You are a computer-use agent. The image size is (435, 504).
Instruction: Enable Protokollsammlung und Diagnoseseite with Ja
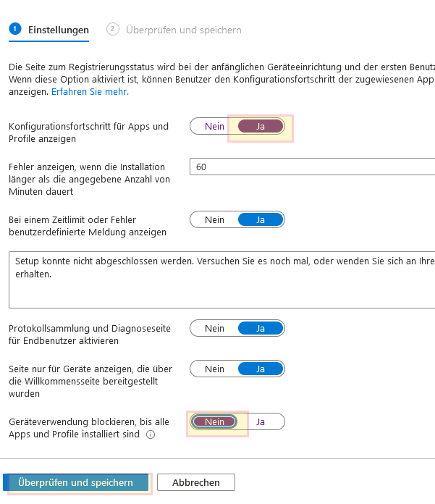pos(261,328)
